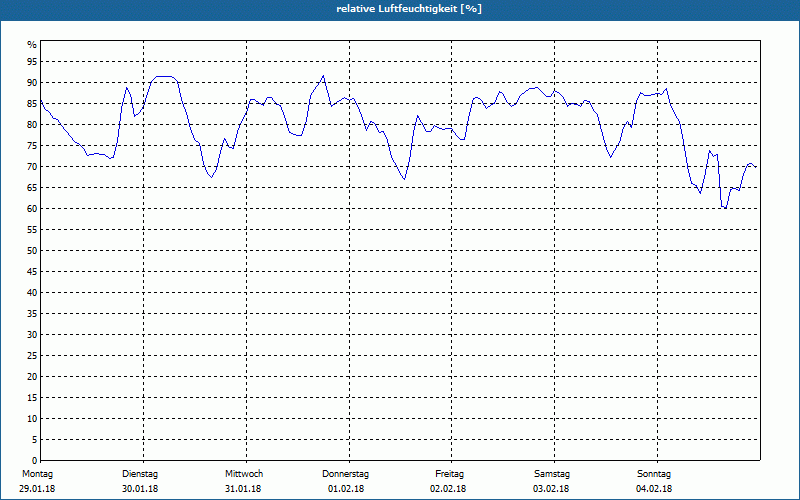Click the lowest humidity dip on Sunday near 60%
Screen dimensions: 800x500
tap(724, 208)
